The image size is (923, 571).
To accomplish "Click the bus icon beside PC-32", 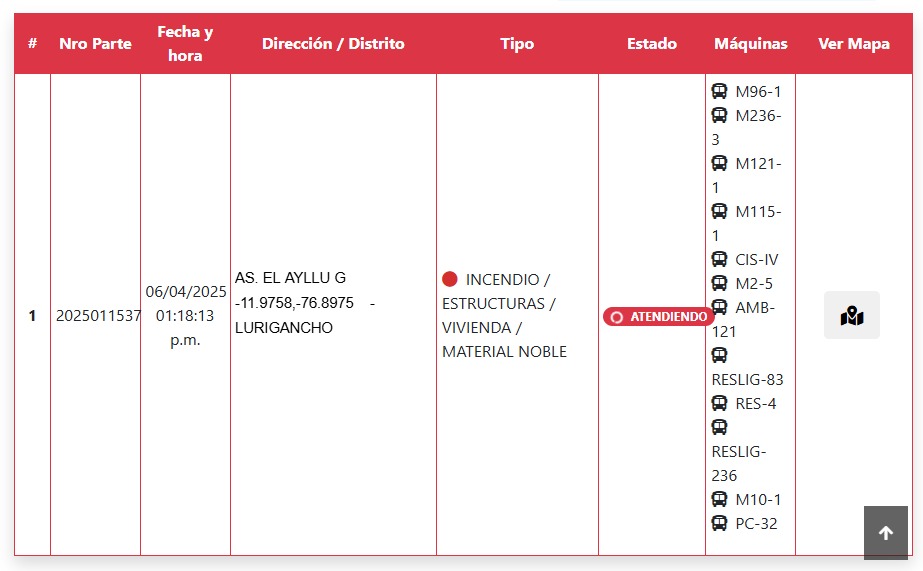I will (x=719, y=523).
